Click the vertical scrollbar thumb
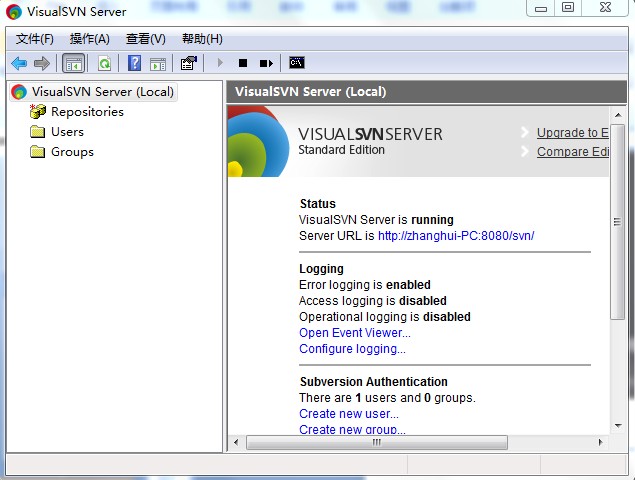The width and height of the screenshot is (635, 480). (x=618, y=222)
